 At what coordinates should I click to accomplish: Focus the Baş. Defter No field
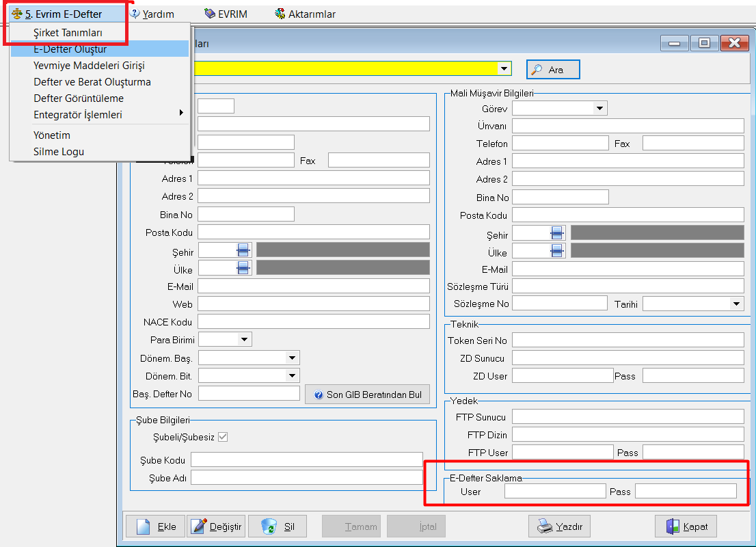(x=249, y=393)
